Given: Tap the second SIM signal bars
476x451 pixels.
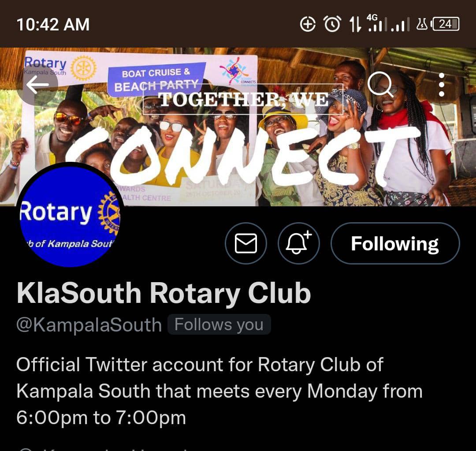Looking at the screenshot, I should [x=400, y=25].
